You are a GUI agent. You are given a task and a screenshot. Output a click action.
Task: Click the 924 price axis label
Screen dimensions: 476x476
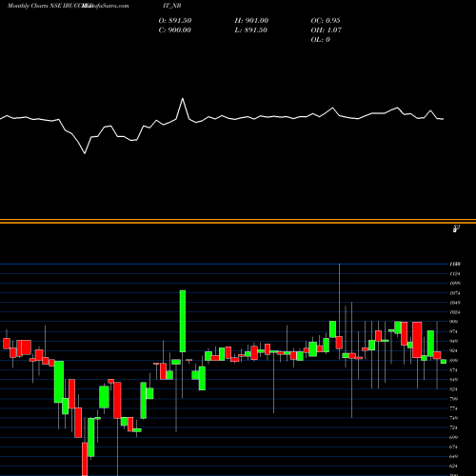(x=454, y=350)
